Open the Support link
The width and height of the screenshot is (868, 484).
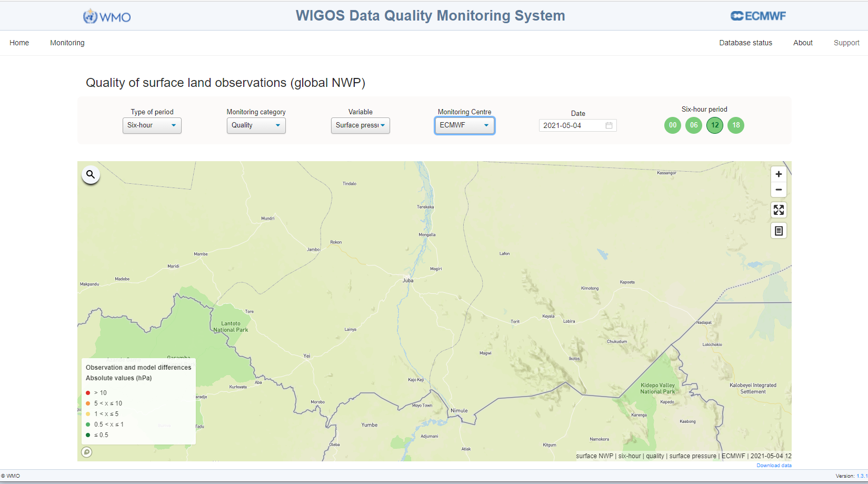click(846, 43)
